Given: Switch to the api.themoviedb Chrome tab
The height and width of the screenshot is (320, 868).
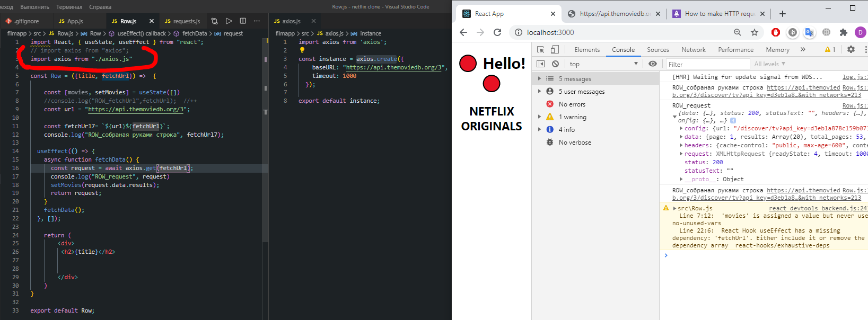Looking at the screenshot, I should 614,14.
